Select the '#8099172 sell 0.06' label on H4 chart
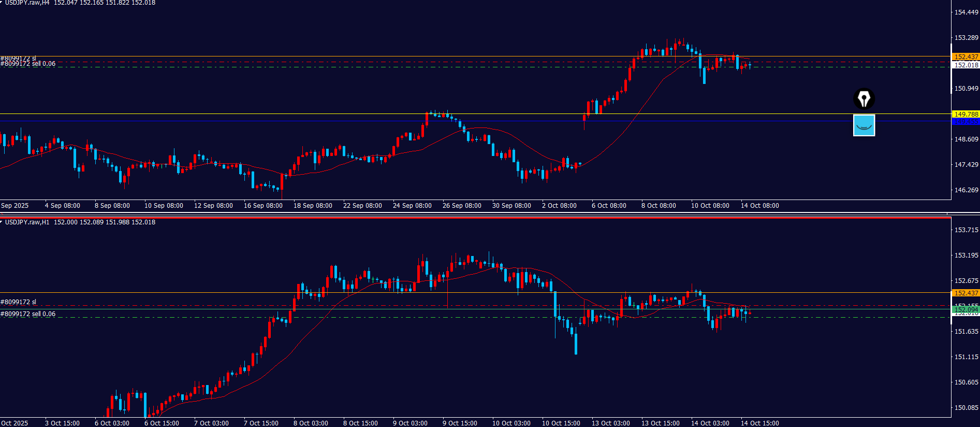This screenshot has width=980, height=427. point(28,64)
